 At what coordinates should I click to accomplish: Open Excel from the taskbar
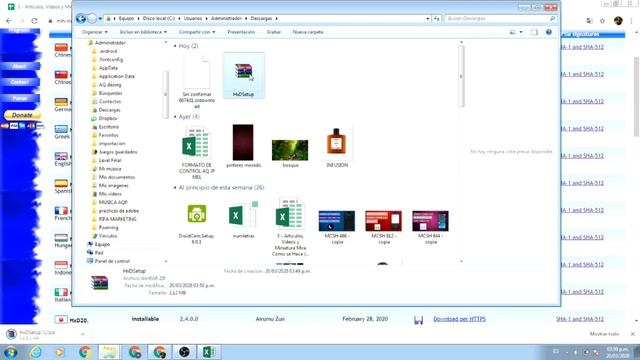coord(209,352)
